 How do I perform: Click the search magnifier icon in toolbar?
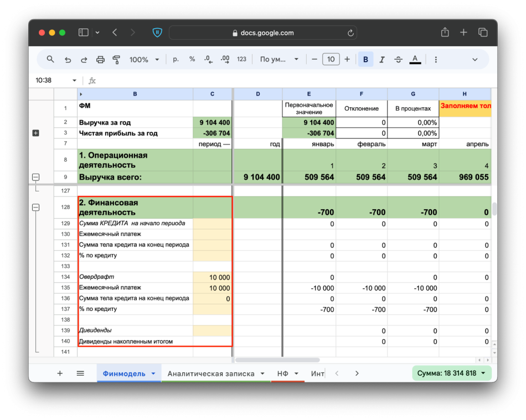(x=50, y=59)
